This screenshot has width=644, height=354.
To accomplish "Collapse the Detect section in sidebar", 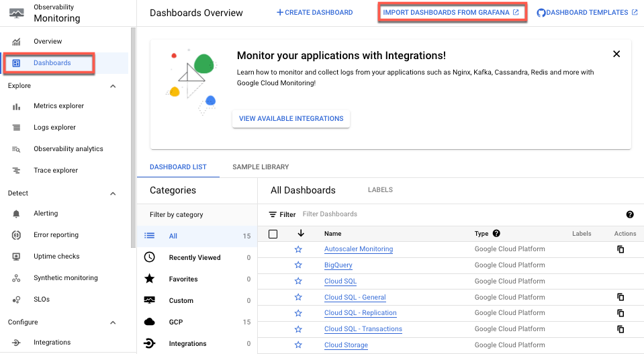I will [113, 193].
